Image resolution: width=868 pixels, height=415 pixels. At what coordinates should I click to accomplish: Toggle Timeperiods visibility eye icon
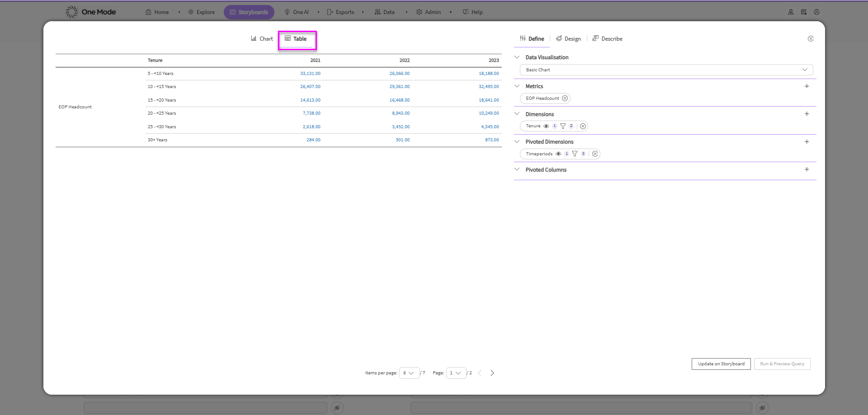coord(558,154)
